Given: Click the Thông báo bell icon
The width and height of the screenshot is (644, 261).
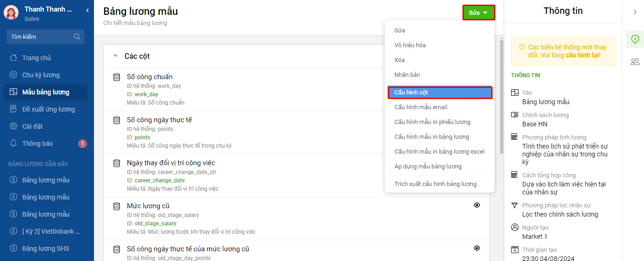Looking at the screenshot, I should tap(13, 143).
